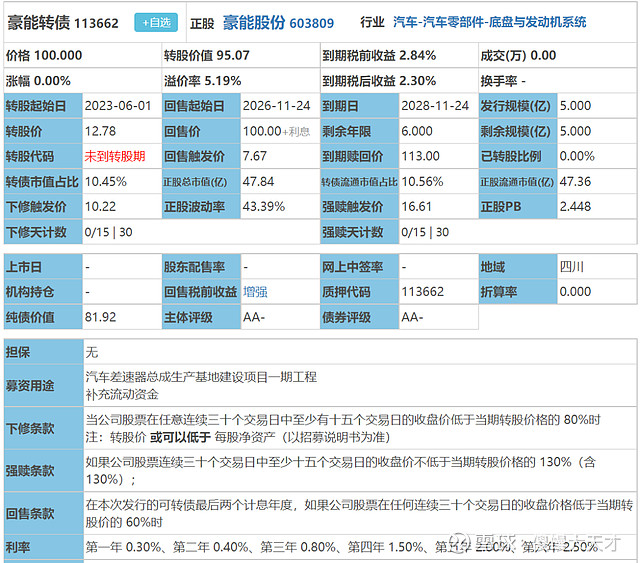This screenshot has height=563, width=640.
Task: Click the 利率 label cell
Action: [x=44, y=547]
